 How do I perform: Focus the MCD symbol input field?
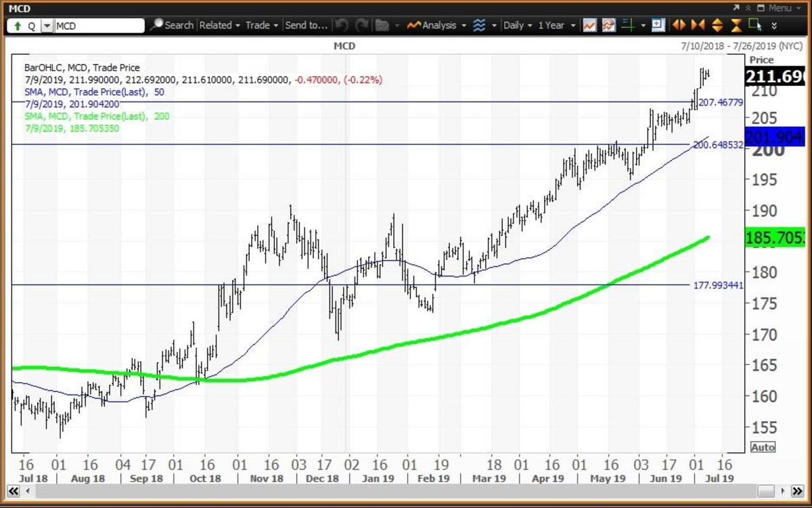click(99, 26)
